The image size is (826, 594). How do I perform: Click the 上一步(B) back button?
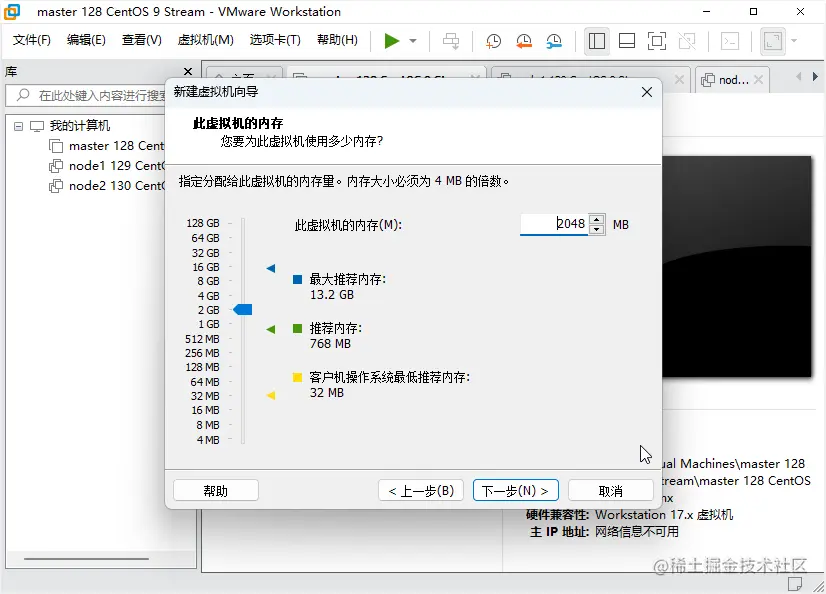tap(421, 491)
